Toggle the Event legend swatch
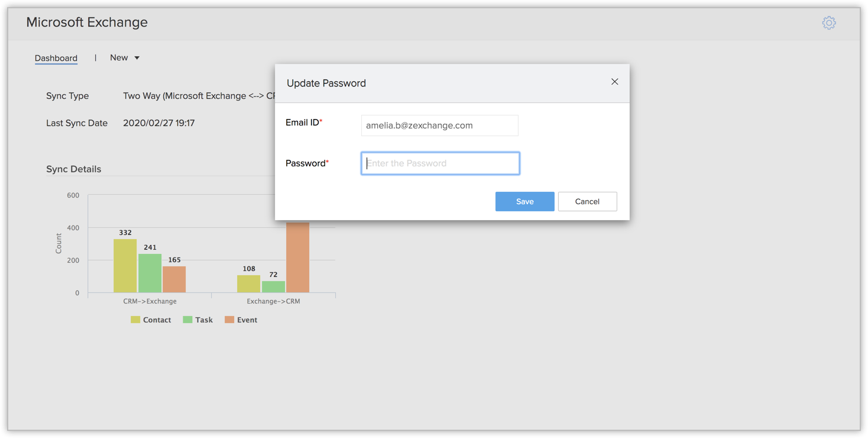868x438 pixels. point(229,320)
